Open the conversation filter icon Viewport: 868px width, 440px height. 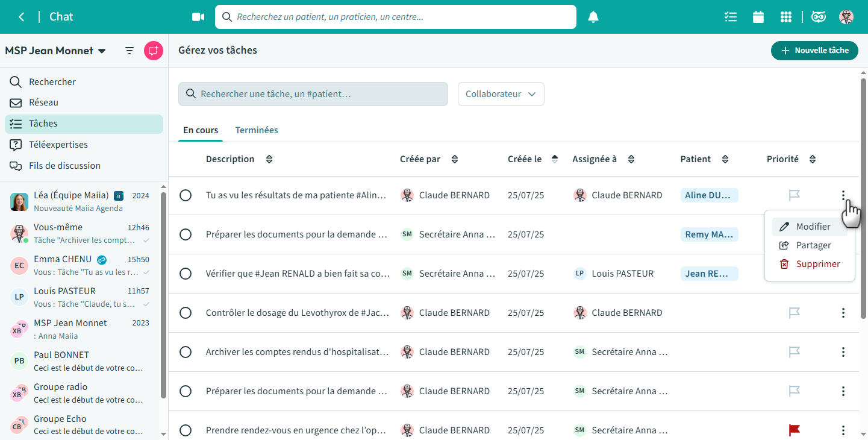coord(130,51)
